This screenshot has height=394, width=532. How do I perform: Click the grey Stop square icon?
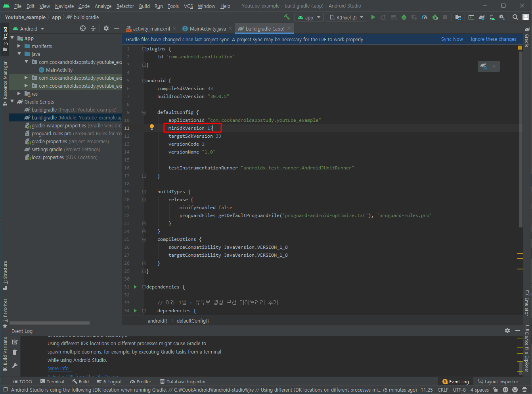[x=445, y=17]
